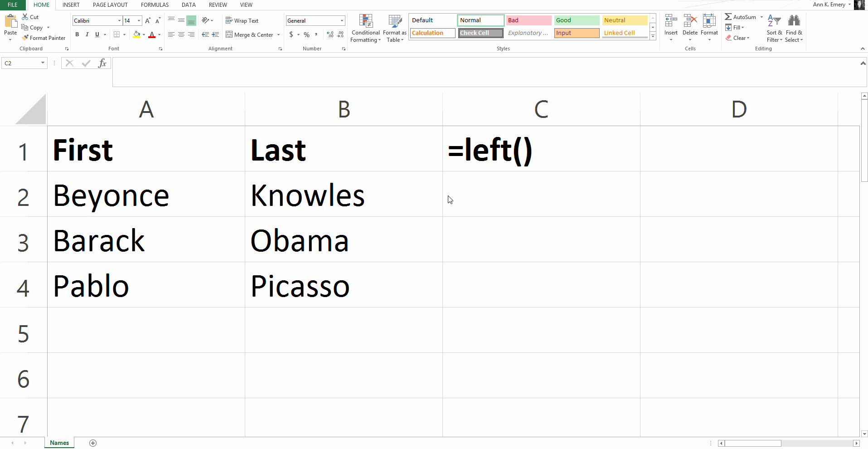Image resolution: width=868 pixels, height=449 pixels.
Task: Toggle Italic formatting
Action: click(87, 35)
